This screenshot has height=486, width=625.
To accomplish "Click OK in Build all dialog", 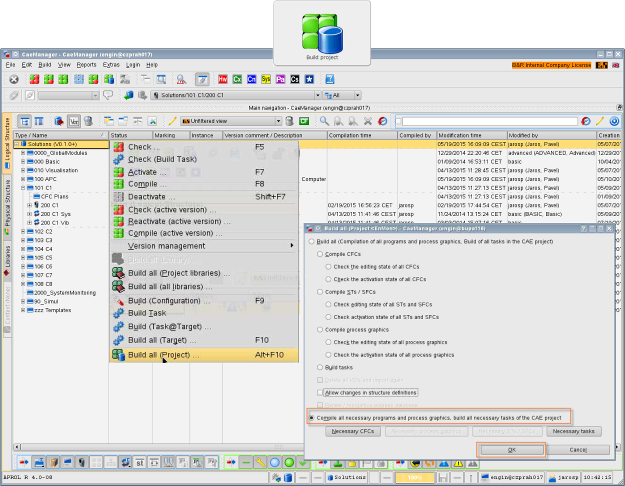I will 511,450.
